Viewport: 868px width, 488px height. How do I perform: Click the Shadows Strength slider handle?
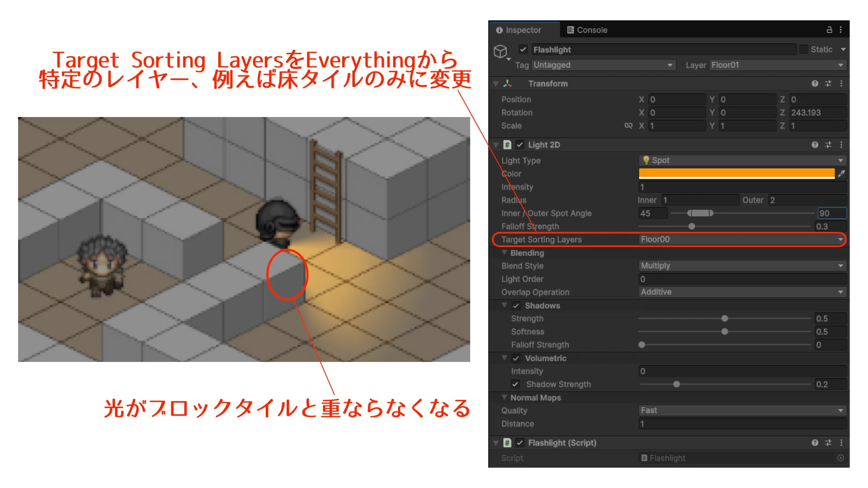(x=725, y=319)
